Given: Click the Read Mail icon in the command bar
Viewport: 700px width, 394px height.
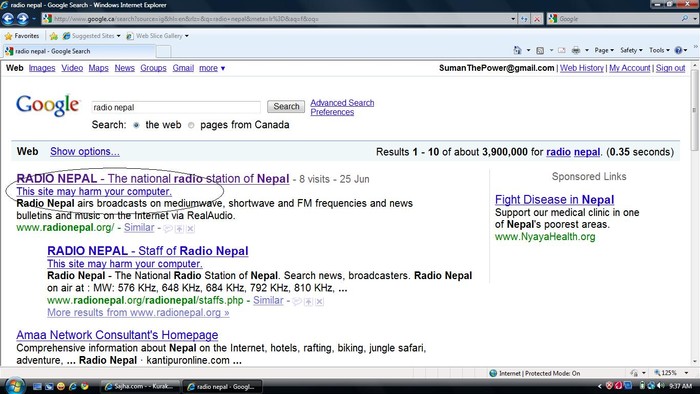Looking at the screenshot, I should point(562,50).
